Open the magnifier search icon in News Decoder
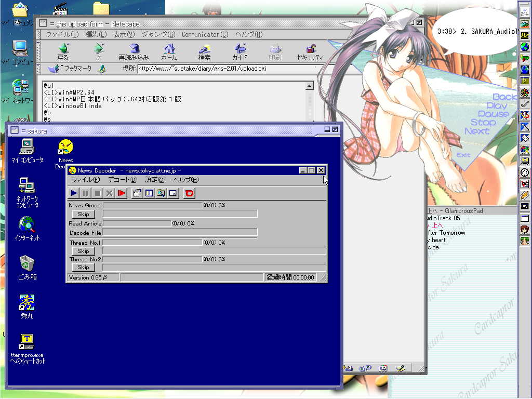The image size is (532, 399). pos(161,193)
